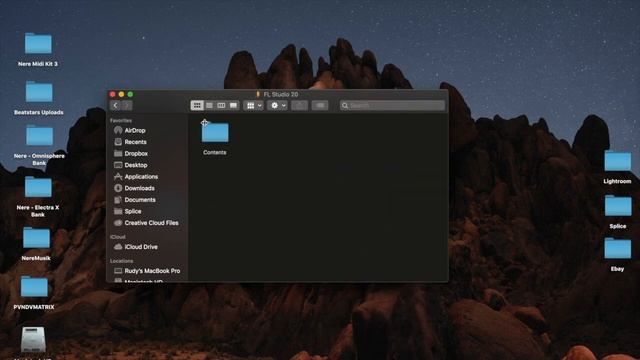The width and height of the screenshot is (640, 360).
Task: Select NereMusik desktop folder
Action: click(x=36, y=238)
